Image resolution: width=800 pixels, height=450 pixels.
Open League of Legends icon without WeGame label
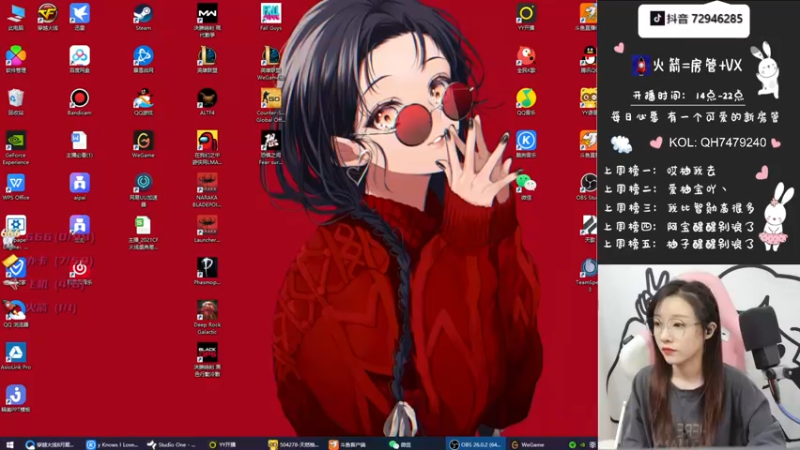pos(207,59)
